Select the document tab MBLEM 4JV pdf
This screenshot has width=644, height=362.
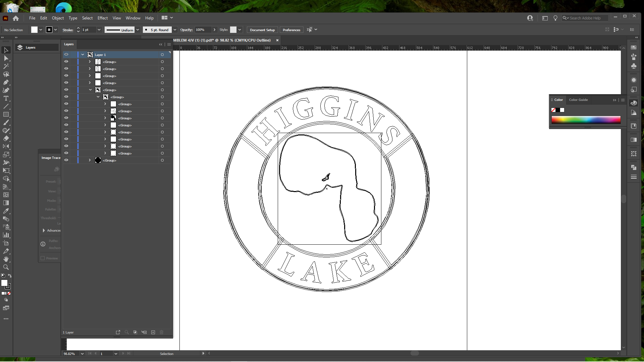click(222, 40)
